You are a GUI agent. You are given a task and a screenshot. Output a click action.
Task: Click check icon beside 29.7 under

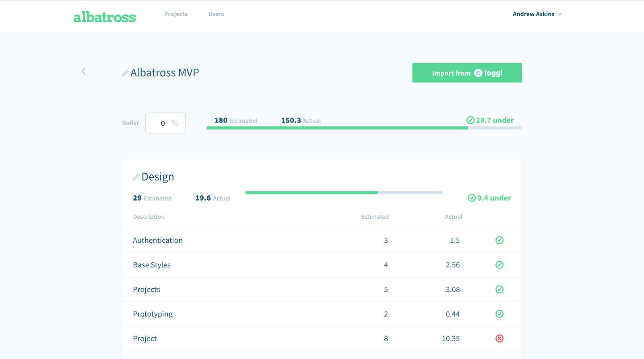coord(470,120)
